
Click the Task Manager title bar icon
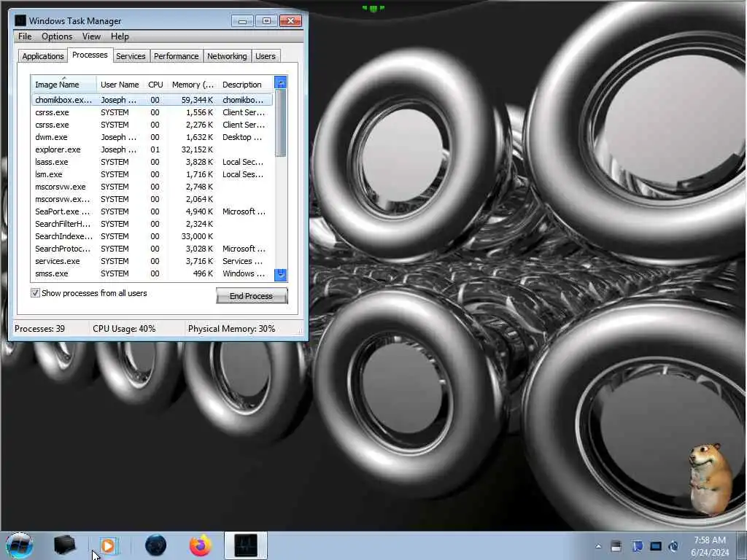click(x=20, y=20)
